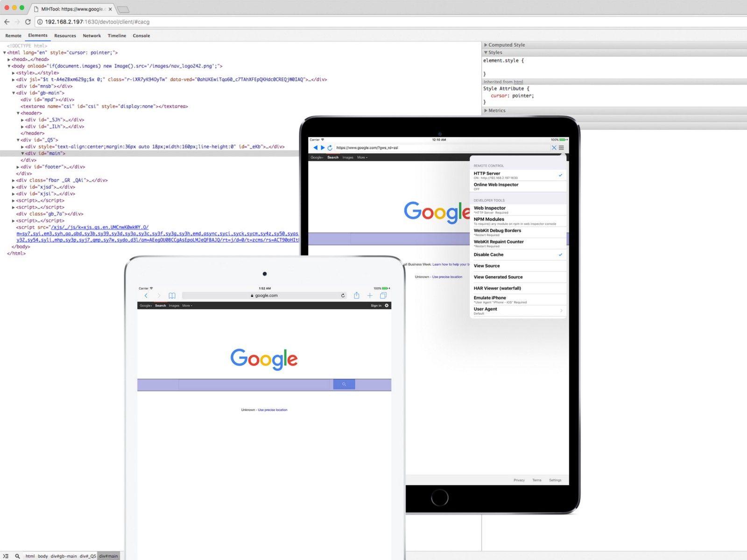747x560 pixels.
Task: Click the Use precise location link
Action: click(272, 410)
